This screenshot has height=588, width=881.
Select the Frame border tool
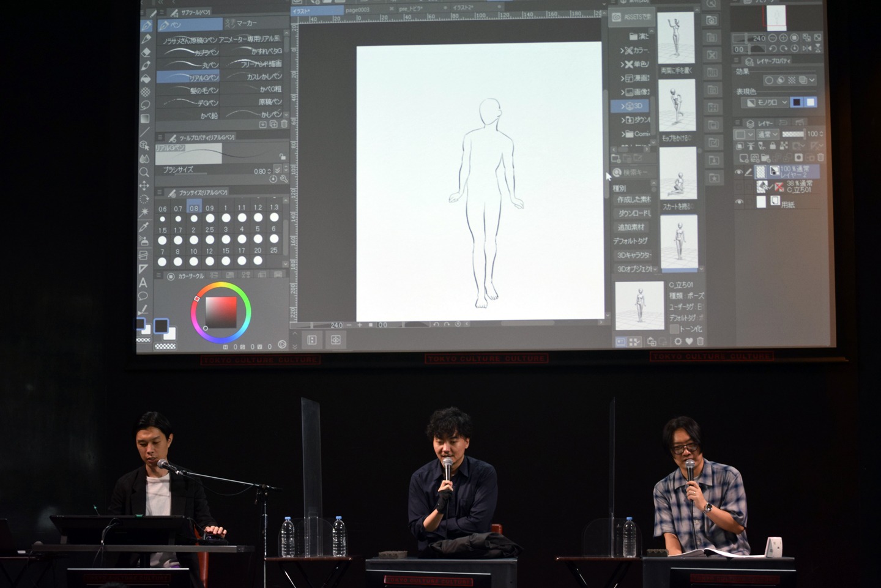[x=144, y=255]
